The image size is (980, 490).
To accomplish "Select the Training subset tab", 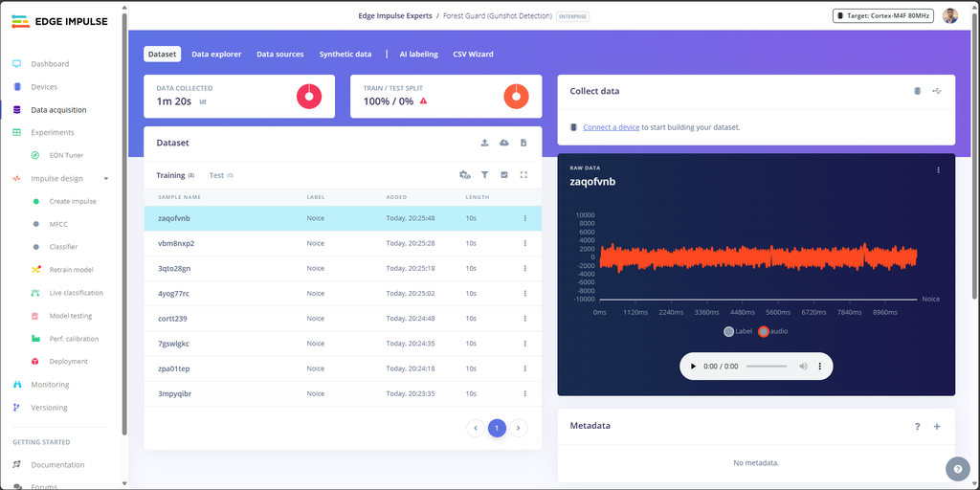I will tap(175, 176).
